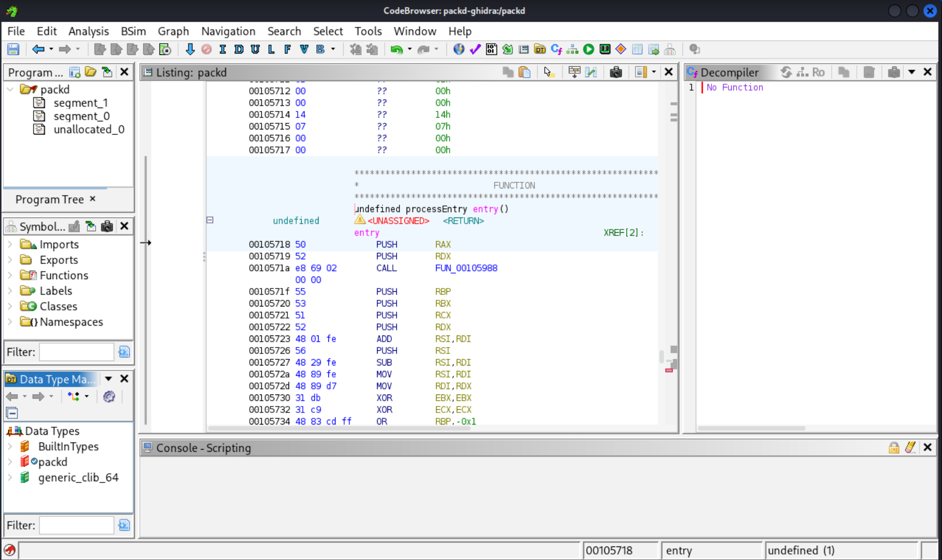Image resolution: width=942 pixels, height=560 pixels.
Task: Collapse the packd root in Program Tree
Action: click(10, 89)
